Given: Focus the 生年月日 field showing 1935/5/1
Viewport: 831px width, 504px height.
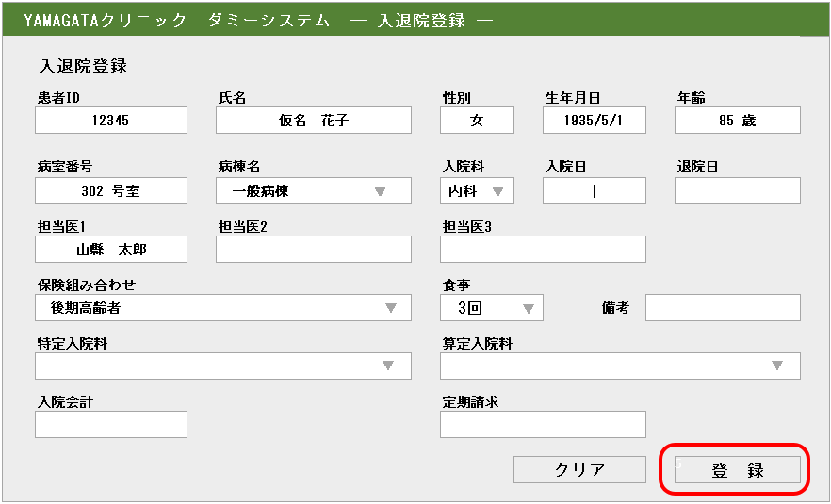Looking at the screenshot, I should tap(594, 121).
